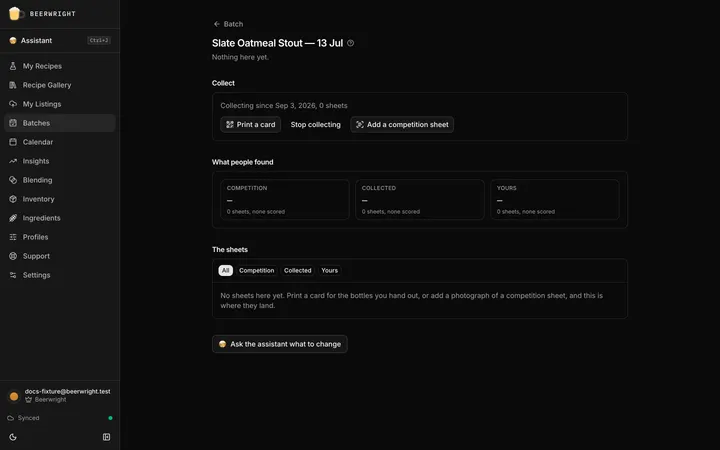This screenshot has width=720, height=450.
Task: Click the Slate Oatmeal Stout title
Action: point(277,43)
